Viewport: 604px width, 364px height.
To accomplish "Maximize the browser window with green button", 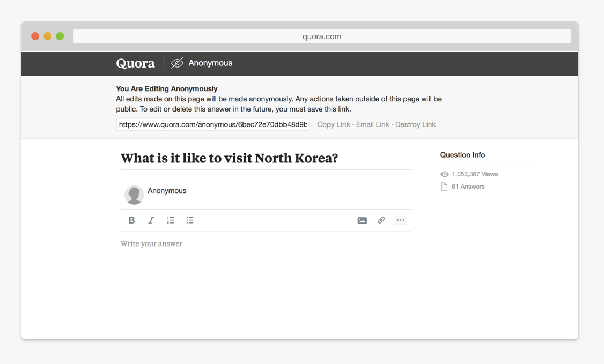I will pyautogui.click(x=60, y=36).
